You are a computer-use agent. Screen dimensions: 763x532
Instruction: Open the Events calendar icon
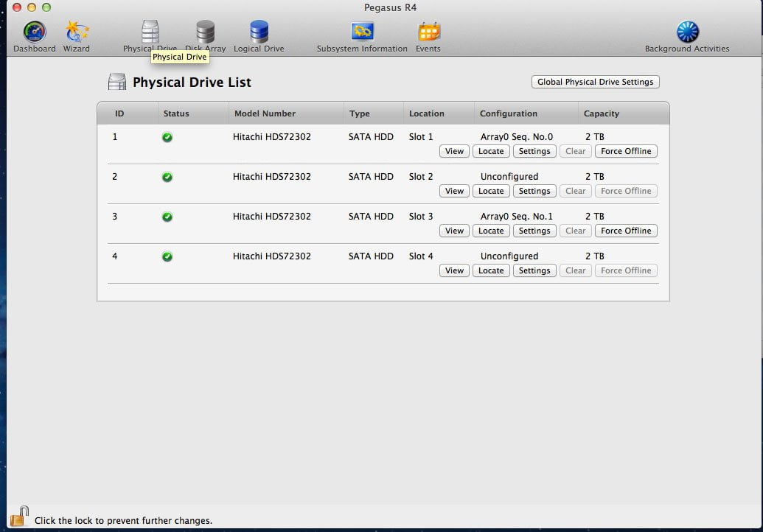[429, 32]
